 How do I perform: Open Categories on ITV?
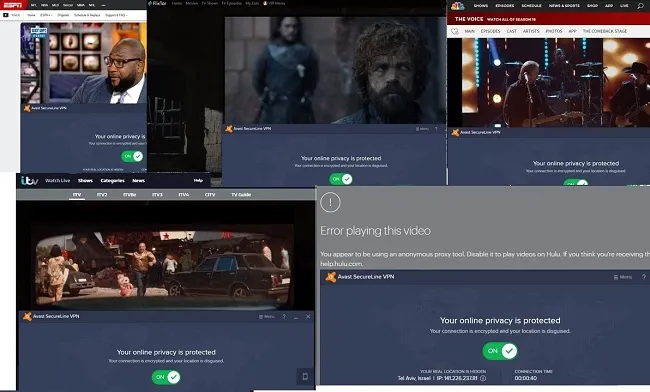tap(112, 181)
